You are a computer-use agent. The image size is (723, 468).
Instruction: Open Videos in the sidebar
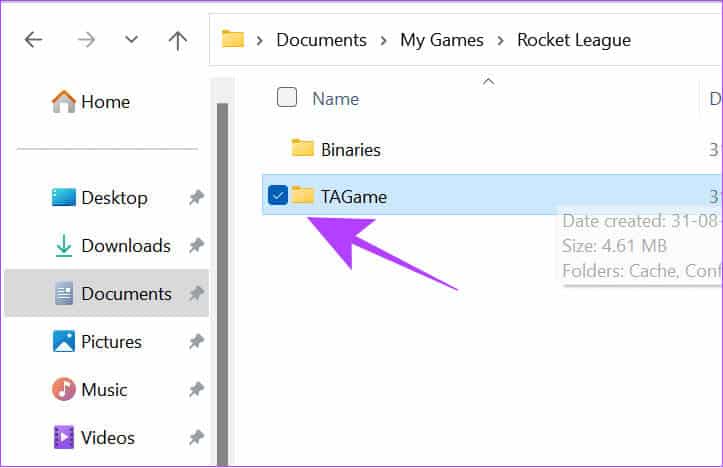(108, 438)
